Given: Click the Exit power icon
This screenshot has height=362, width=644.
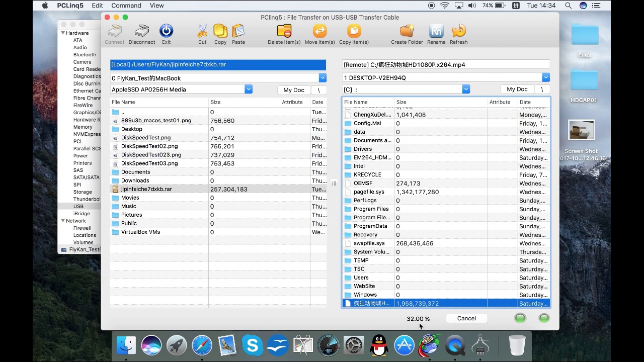Looking at the screenshot, I should (166, 31).
